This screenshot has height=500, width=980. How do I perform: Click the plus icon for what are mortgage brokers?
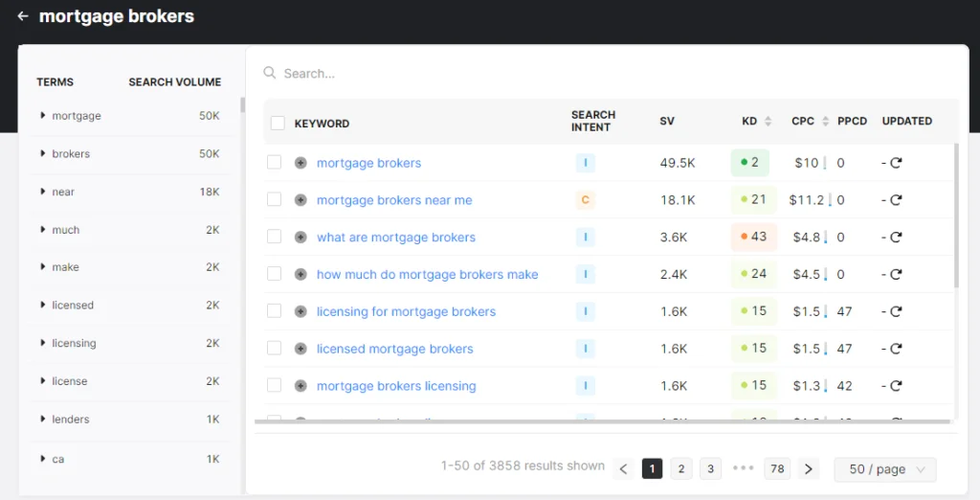coord(301,238)
